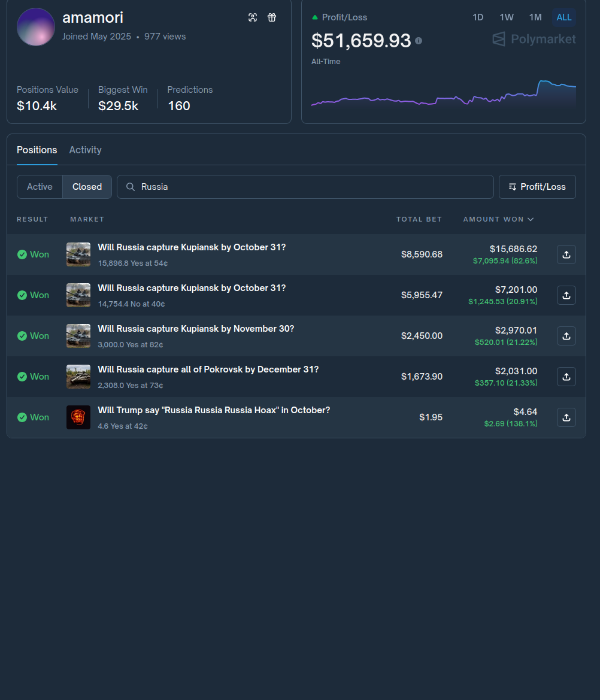Click the scan/QR profile icon beside amamori

(x=253, y=17)
